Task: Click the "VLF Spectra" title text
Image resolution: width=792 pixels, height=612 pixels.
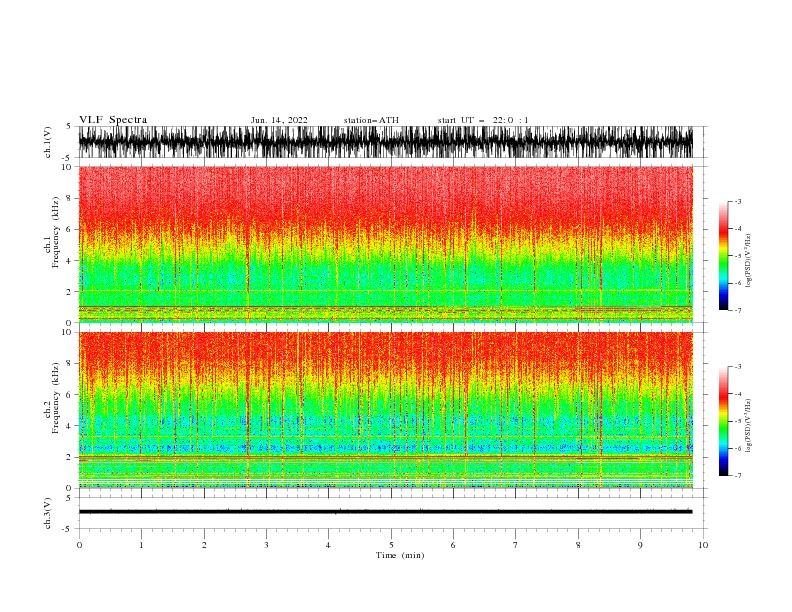Action: 113,120
